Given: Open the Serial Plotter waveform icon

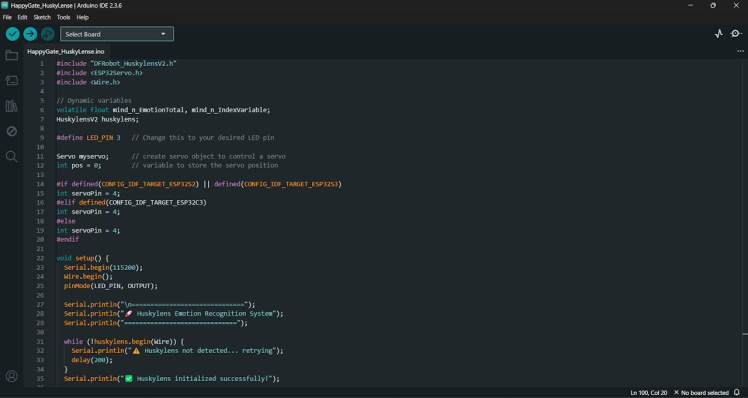Looking at the screenshot, I should tap(719, 34).
